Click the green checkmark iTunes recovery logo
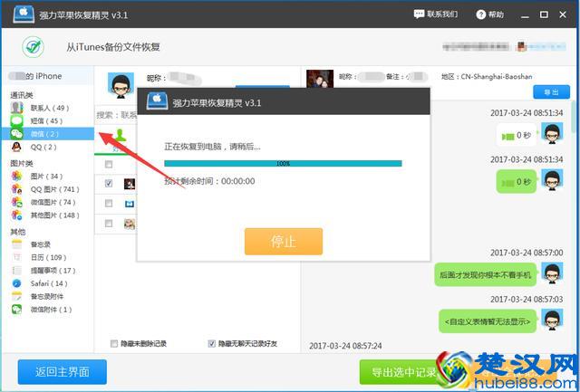Viewport: 580px width, 392px height. (x=33, y=47)
